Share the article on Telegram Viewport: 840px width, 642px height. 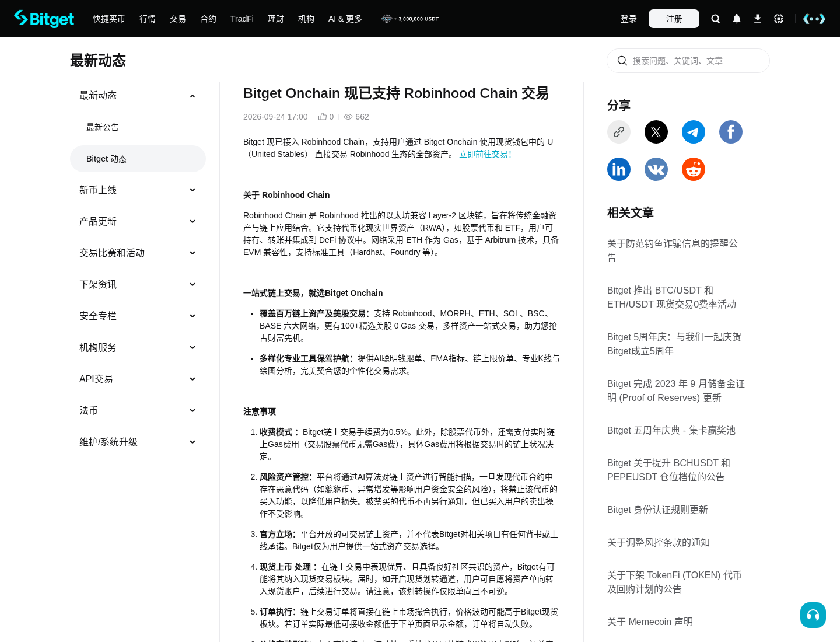tap(694, 132)
